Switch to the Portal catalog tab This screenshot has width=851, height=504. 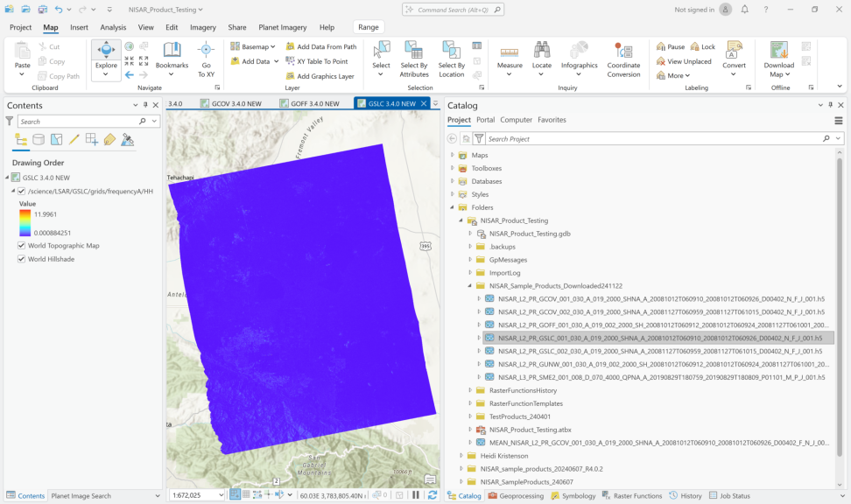[486, 120]
